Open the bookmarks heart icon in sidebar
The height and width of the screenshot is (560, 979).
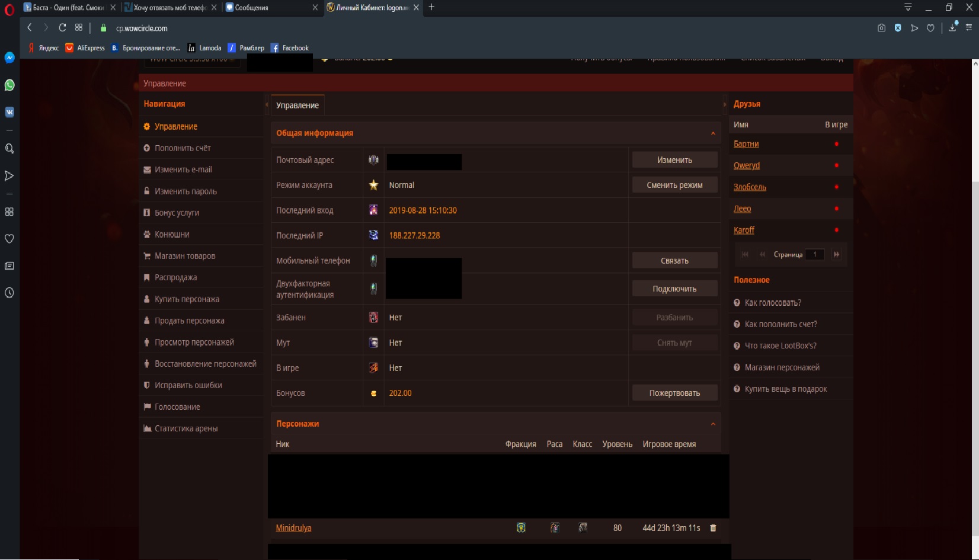coord(9,239)
